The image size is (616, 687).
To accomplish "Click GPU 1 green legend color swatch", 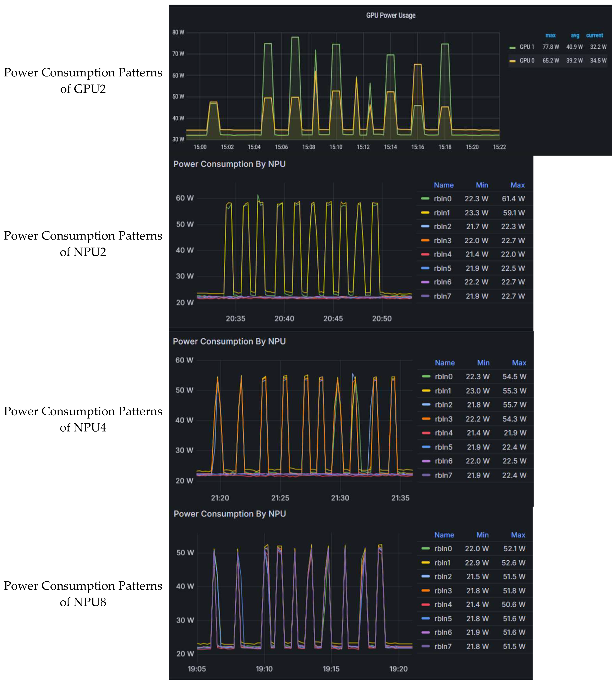I will (x=512, y=47).
